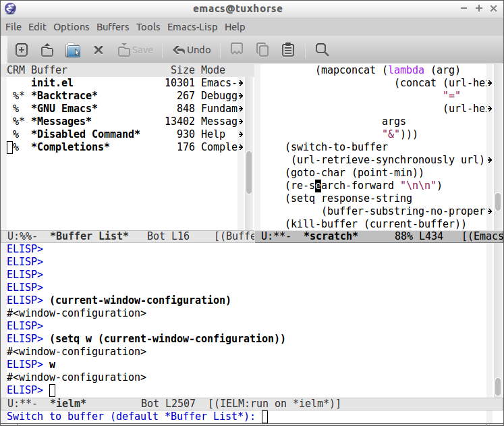Click the Undo toolbar button
504x426 pixels.
coord(192,50)
